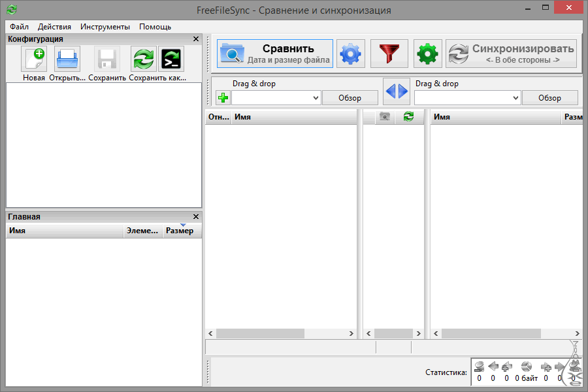Screen dimensions: 588x392
Task: Close the Главная panel
Action: (196, 216)
